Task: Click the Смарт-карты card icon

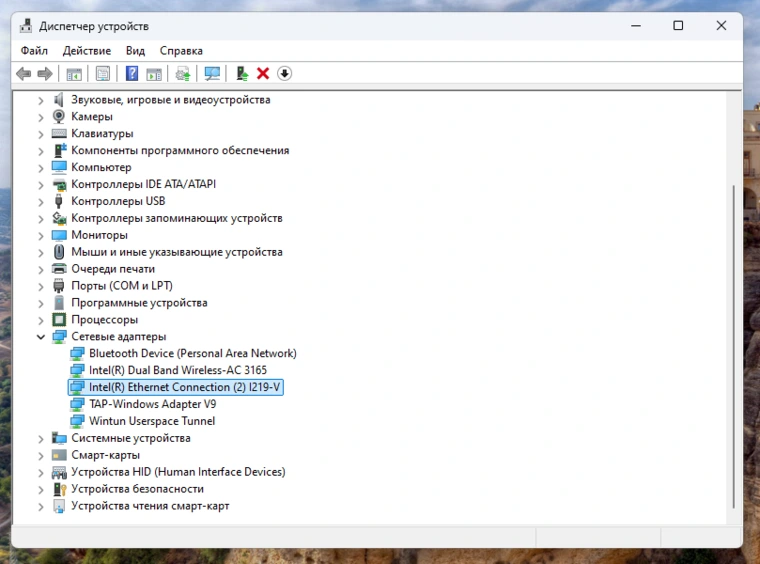Action: 59,455
